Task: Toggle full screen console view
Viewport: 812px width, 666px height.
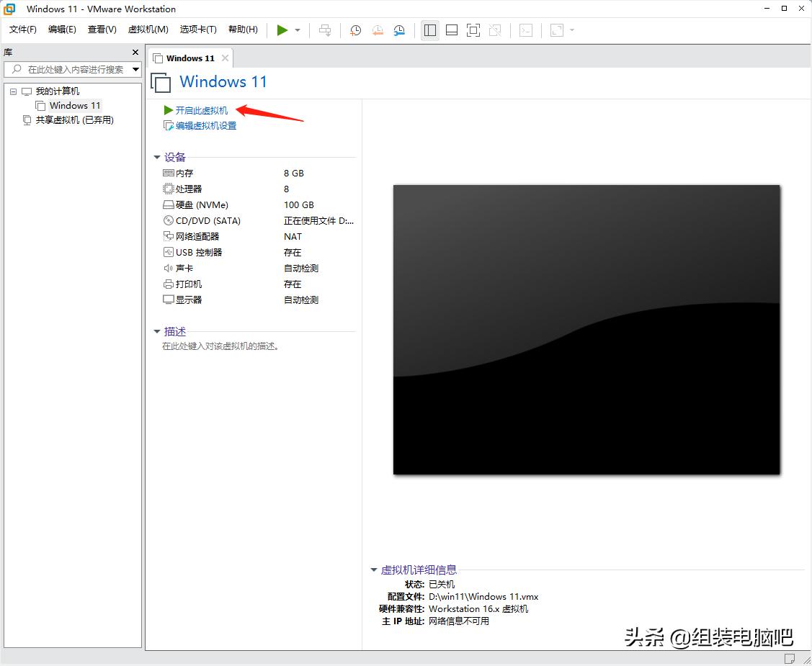Action: (473, 30)
